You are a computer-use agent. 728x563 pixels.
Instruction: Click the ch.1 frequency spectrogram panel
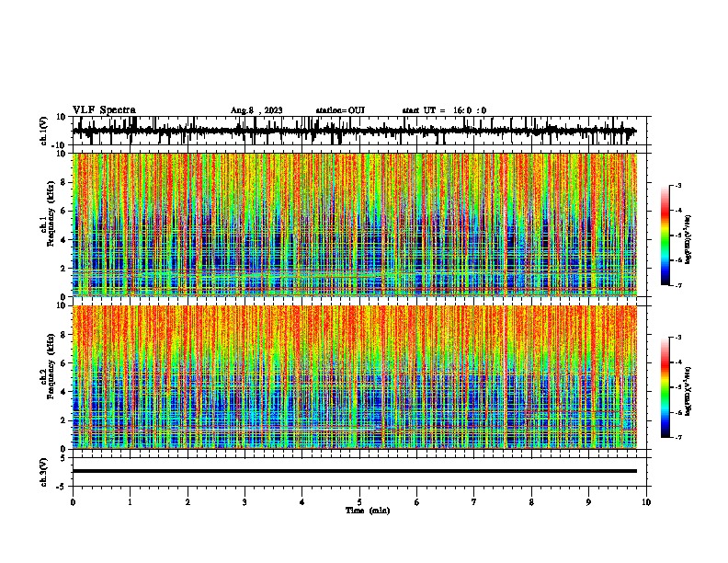[x=355, y=224]
